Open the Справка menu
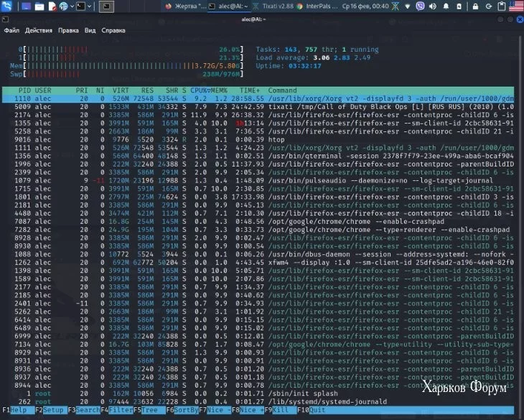 click(x=113, y=30)
